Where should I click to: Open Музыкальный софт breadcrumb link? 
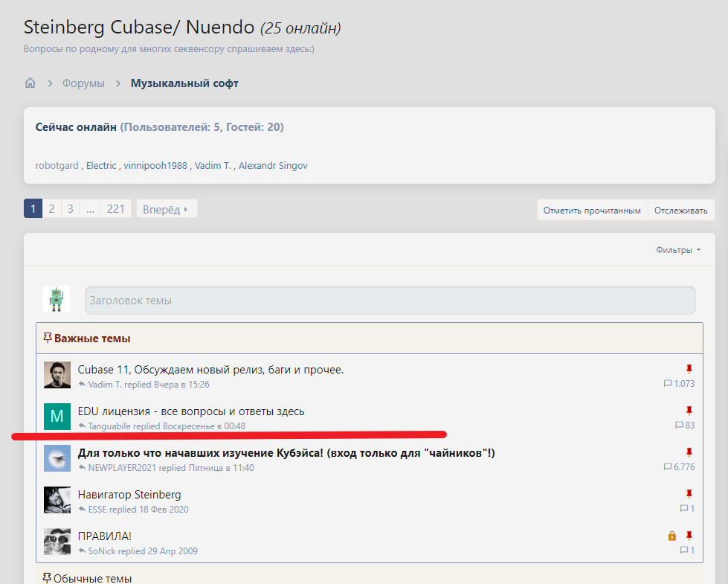[x=184, y=83]
